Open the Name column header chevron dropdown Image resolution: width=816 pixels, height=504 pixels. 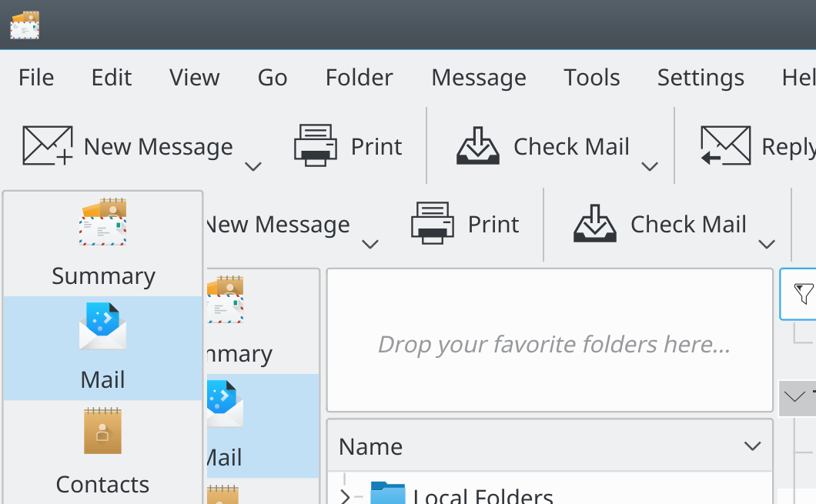coord(753,446)
